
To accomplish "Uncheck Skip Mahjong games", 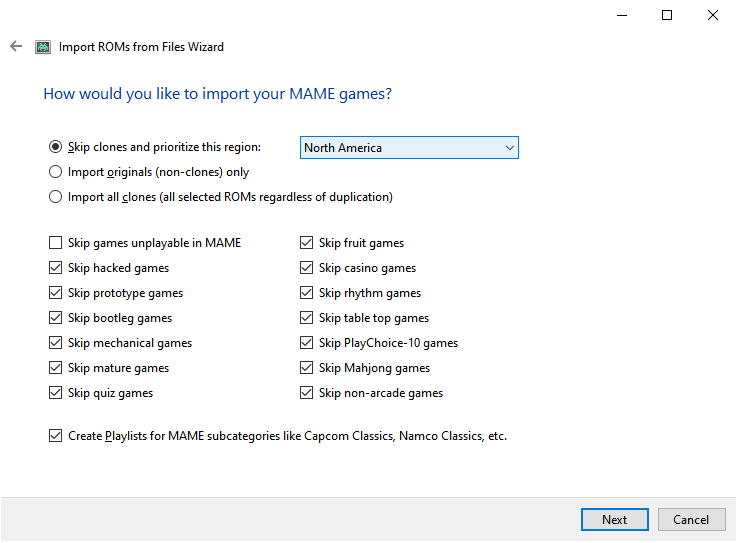I will click(306, 367).
